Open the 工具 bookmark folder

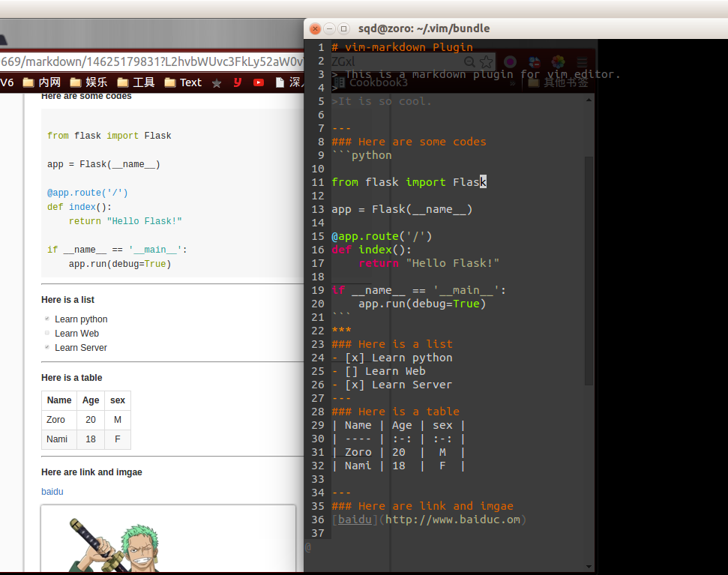click(136, 82)
